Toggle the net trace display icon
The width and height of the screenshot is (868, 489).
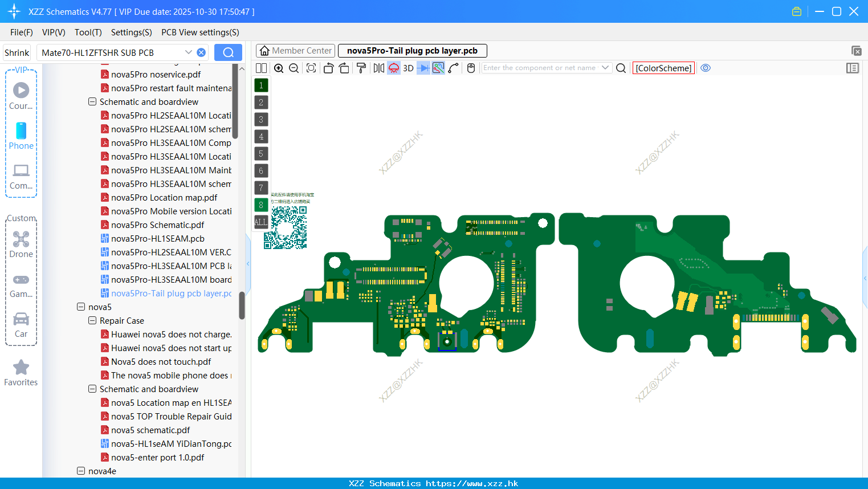point(438,68)
